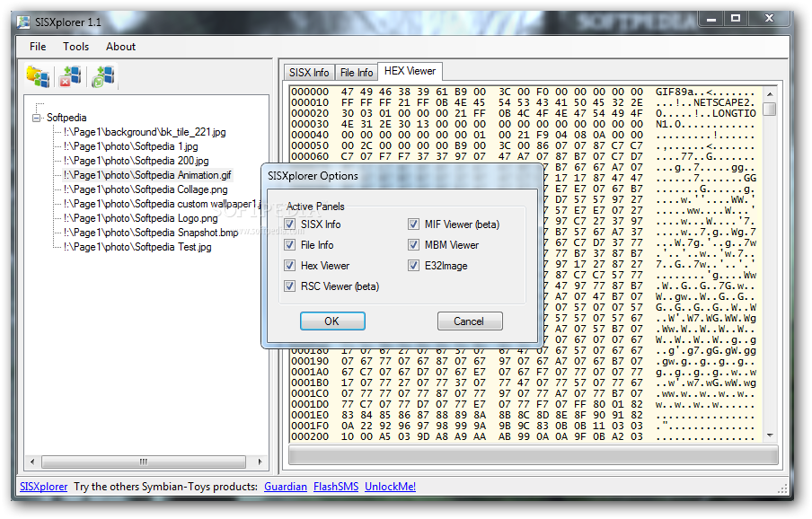This screenshot has height=519, width=812.
Task: Select the Softpedia root tree label
Action: (66, 118)
